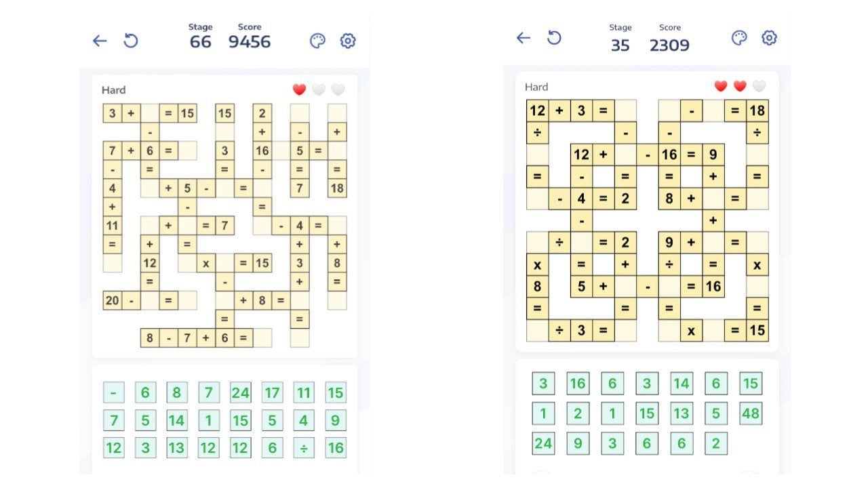This screenshot has width=868, height=488.
Task: Click the red heart life in Stage 66
Action: click(299, 89)
